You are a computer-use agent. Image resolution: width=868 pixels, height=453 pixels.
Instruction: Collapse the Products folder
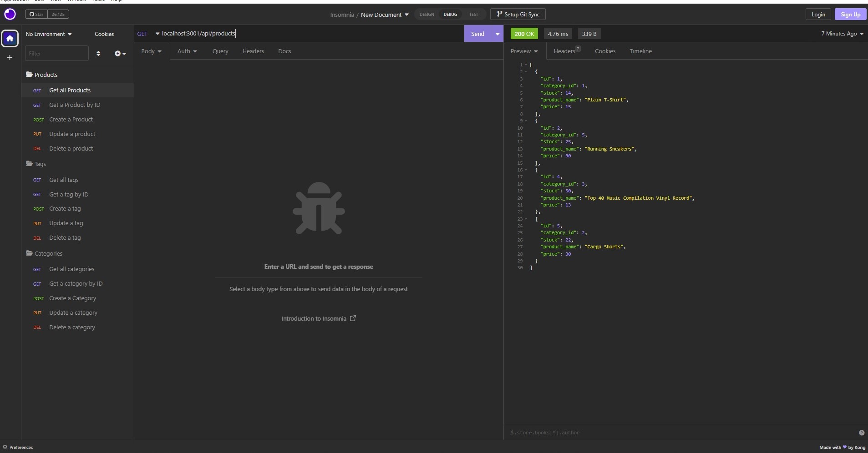(41, 75)
